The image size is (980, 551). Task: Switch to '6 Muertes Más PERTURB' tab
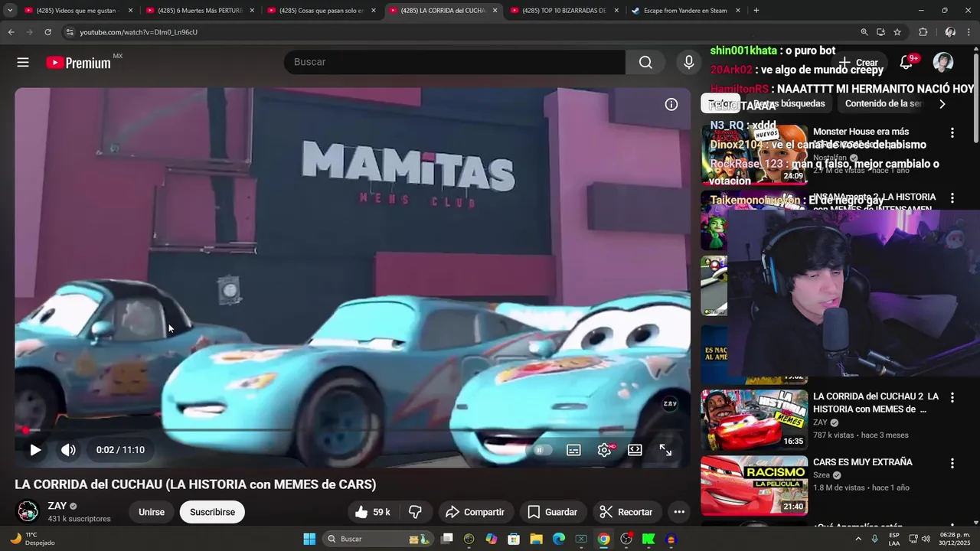[199, 11]
